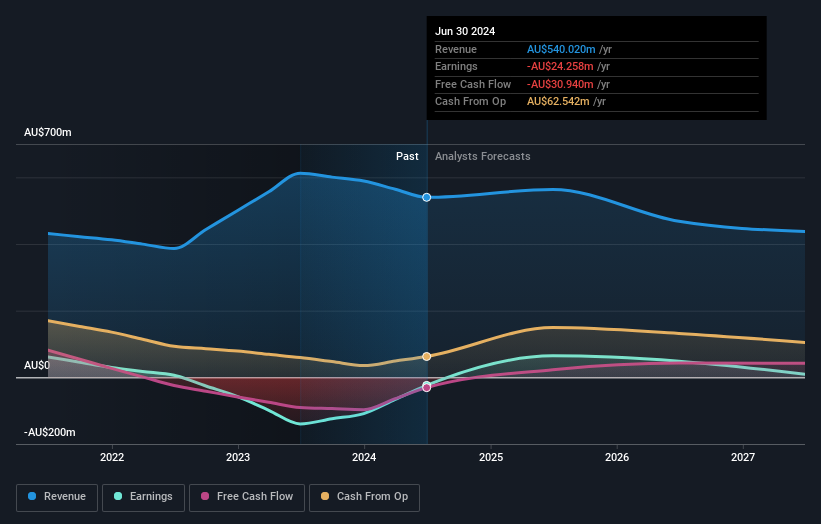Click the 2023 x-axis label
The image size is (821, 524).
(x=238, y=458)
